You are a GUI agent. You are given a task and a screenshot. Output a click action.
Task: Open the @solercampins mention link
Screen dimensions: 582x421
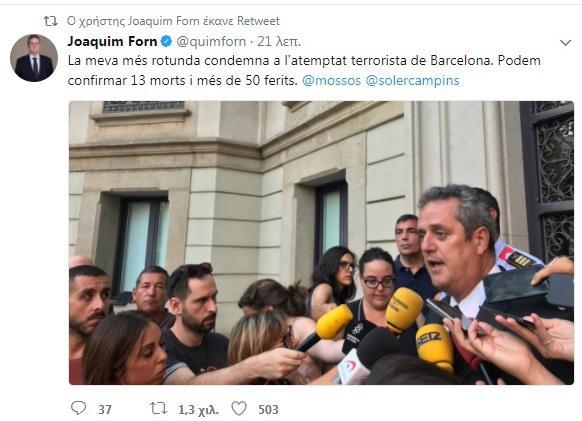pos(412,81)
